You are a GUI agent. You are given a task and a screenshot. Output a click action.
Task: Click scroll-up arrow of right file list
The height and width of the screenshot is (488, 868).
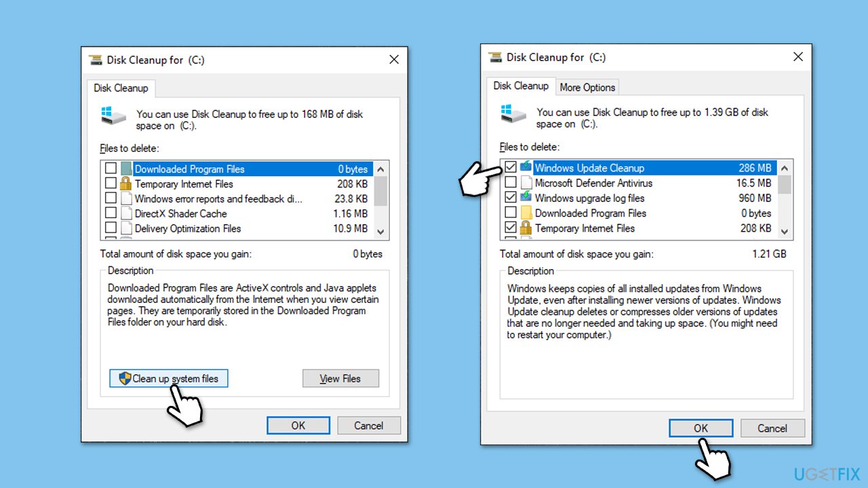point(785,167)
